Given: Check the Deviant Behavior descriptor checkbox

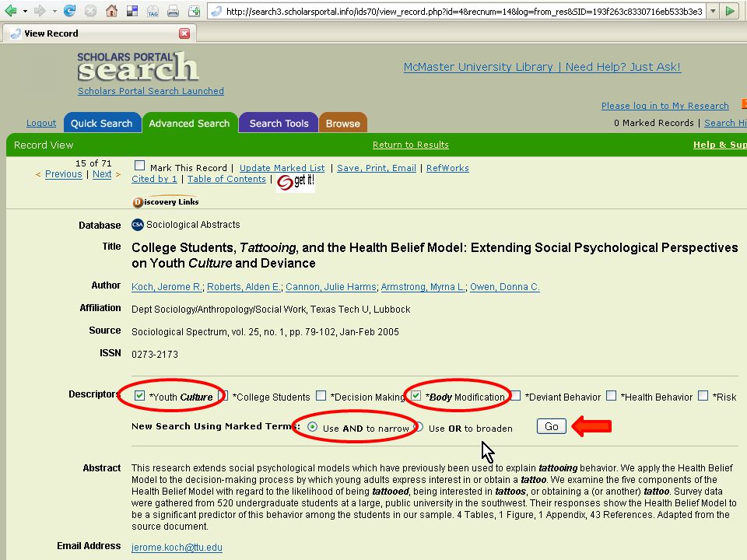Looking at the screenshot, I should [x=515, y=395].
